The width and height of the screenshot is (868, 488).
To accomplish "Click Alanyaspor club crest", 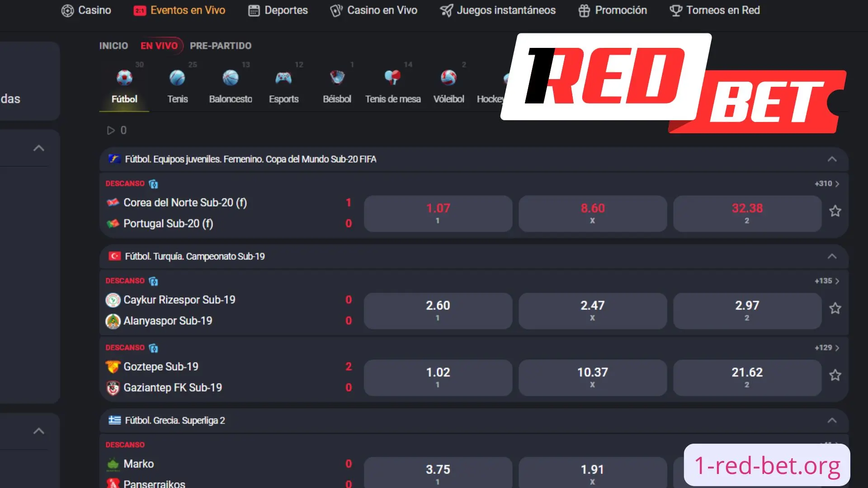I will point(113,321).
